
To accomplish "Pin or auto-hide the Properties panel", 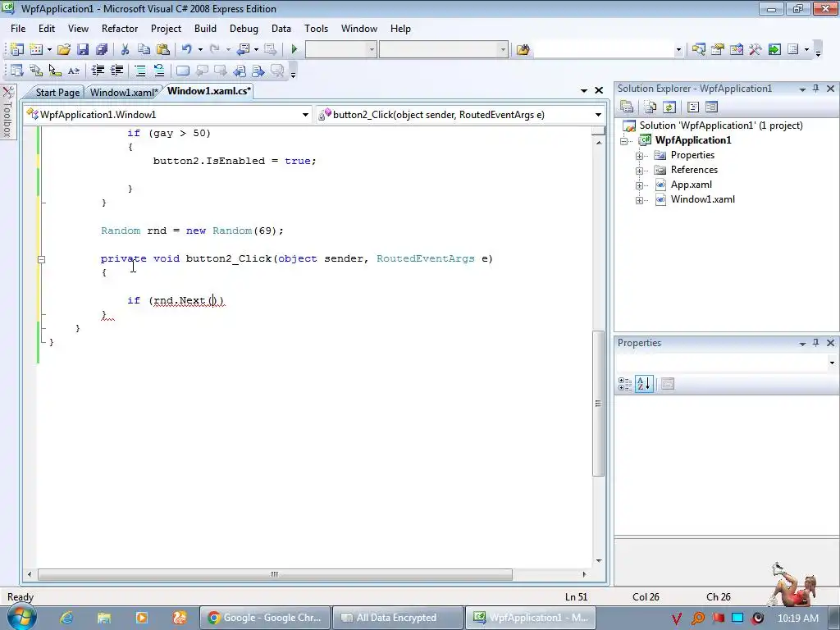I will [816, 343].
